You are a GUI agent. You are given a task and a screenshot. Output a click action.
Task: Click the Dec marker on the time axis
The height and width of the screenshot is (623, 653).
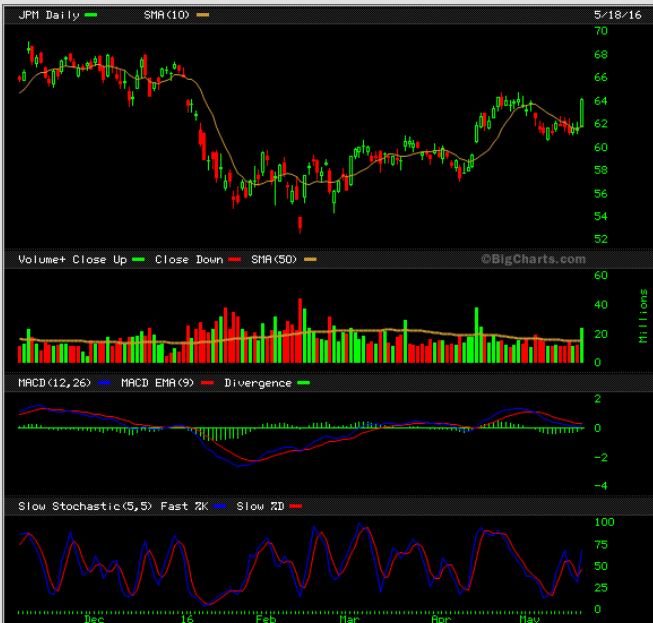94,618
